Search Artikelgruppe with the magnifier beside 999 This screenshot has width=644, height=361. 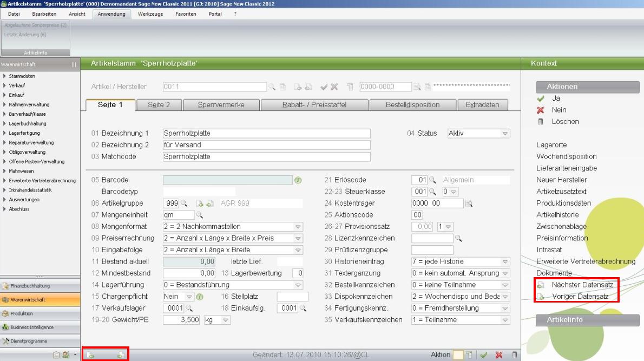coord(184,204)
